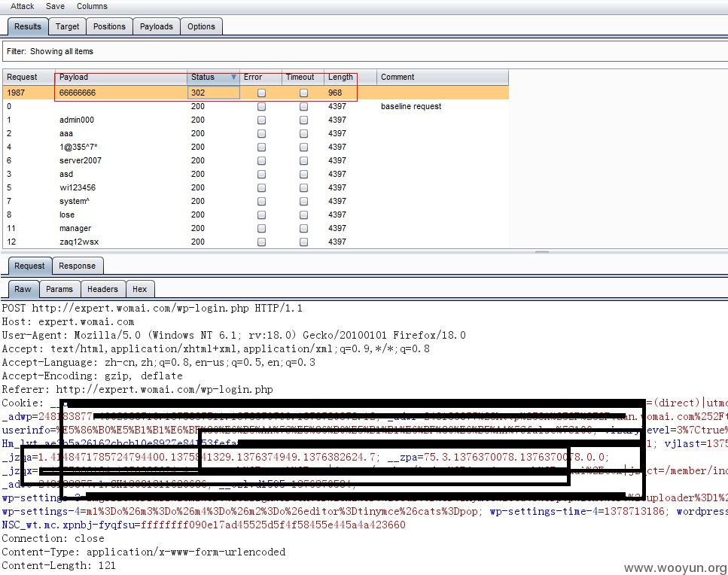
Task: Sort by the Comment column header
Action: click(443, 77)
